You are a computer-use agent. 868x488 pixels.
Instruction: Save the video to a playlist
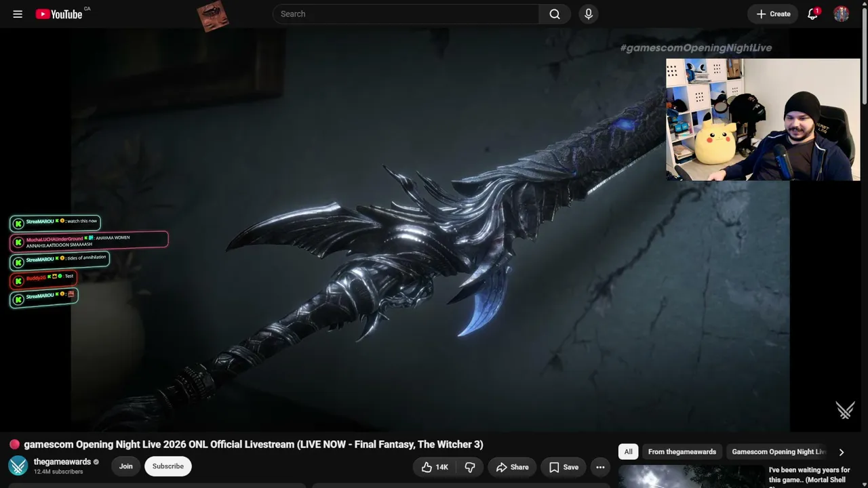[x=564, y=467]
